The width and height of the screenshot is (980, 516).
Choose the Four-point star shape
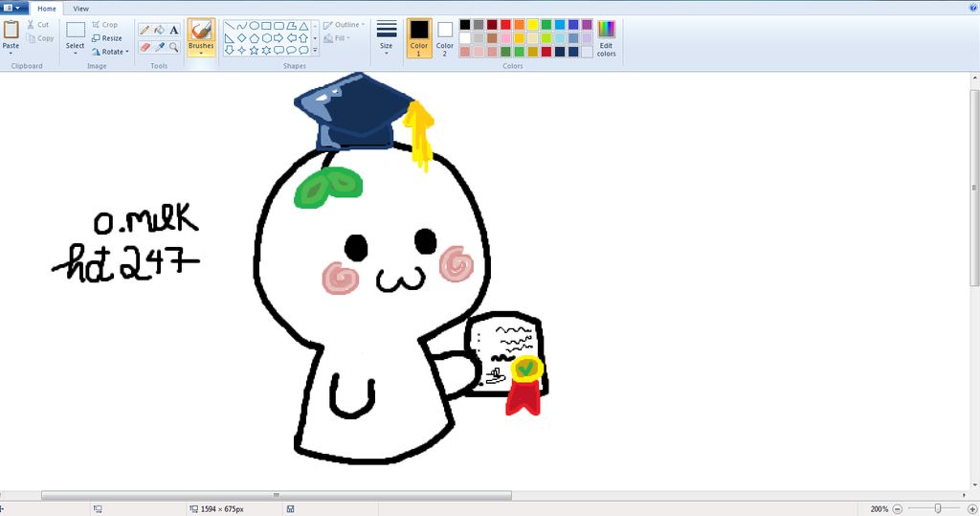point(242,50)
